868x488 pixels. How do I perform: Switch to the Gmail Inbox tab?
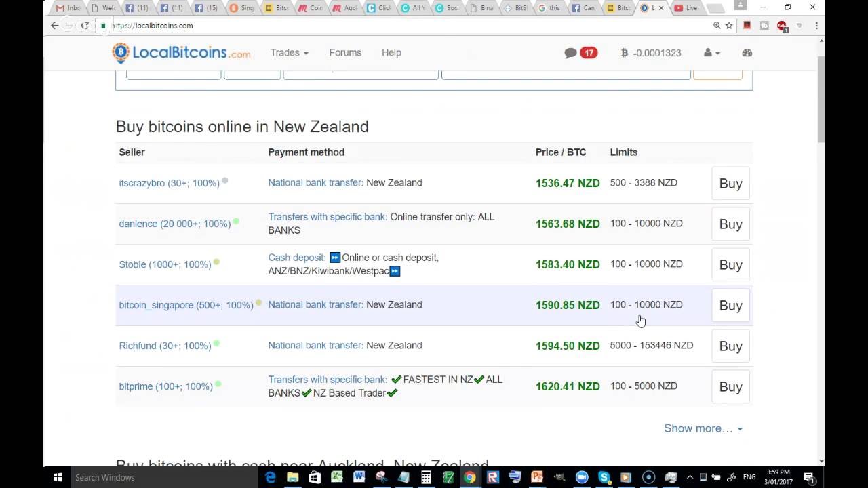click(68, 8)
